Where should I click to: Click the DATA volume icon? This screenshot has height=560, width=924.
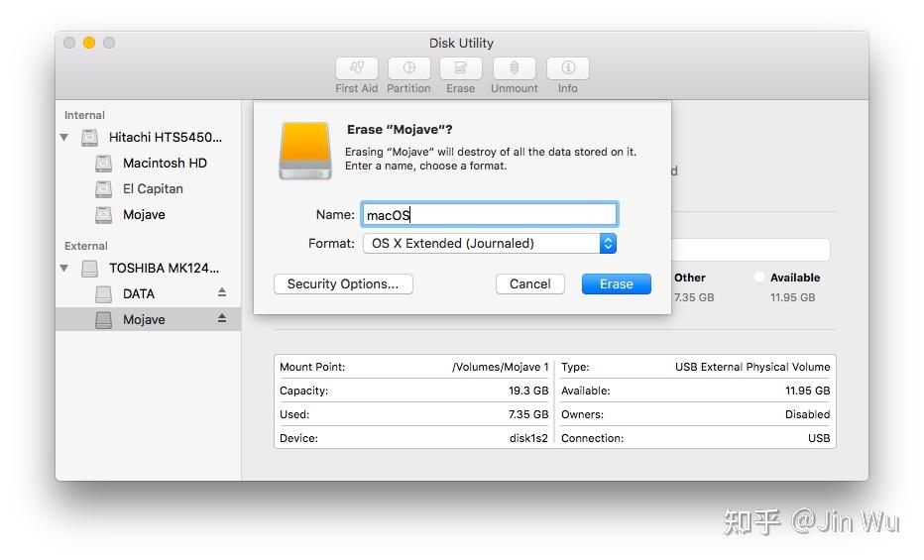[x=104, y=293]
